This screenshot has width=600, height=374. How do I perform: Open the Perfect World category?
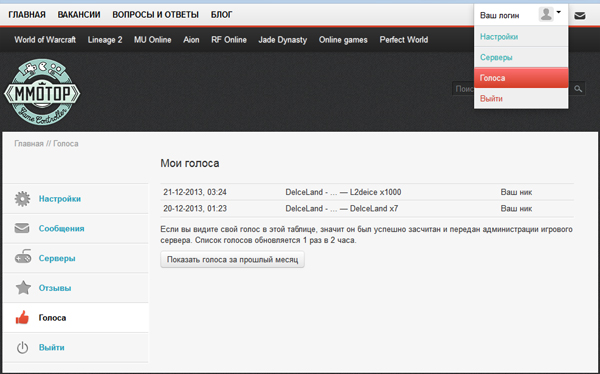404,40
